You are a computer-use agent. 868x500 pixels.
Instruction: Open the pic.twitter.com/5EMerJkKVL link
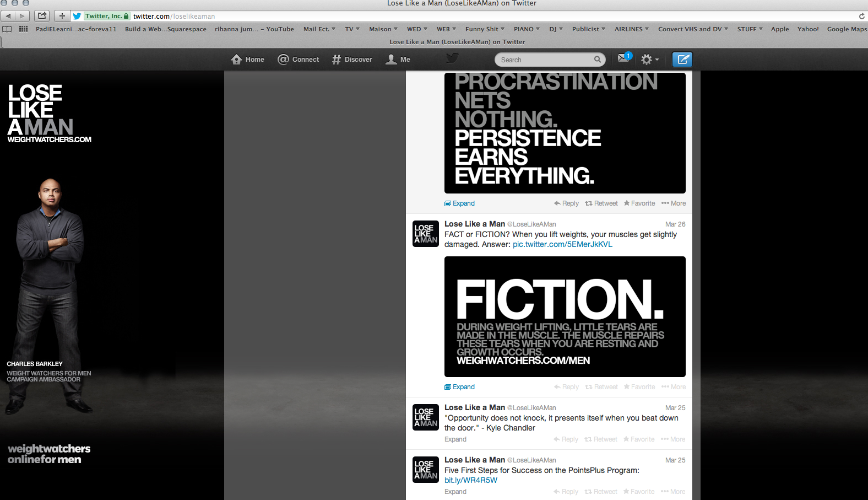click(x=562, y=244)
